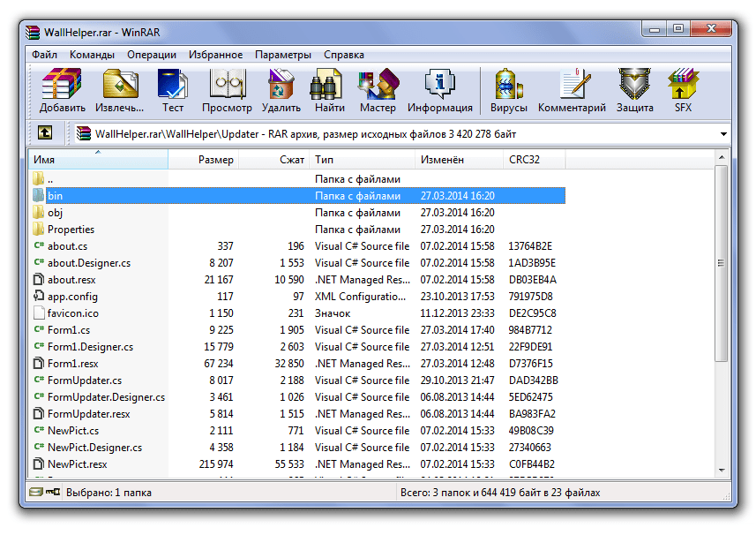Image resolution: width=756 pixels, height=535 pixels.
Task: Click the bin folder icon
Action: pos(39,195)
